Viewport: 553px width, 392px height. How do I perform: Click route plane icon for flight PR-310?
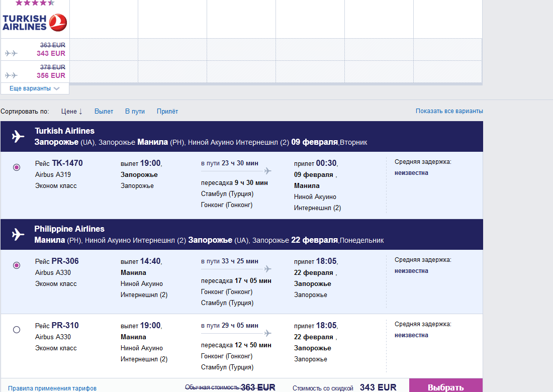tap(267, 333)
